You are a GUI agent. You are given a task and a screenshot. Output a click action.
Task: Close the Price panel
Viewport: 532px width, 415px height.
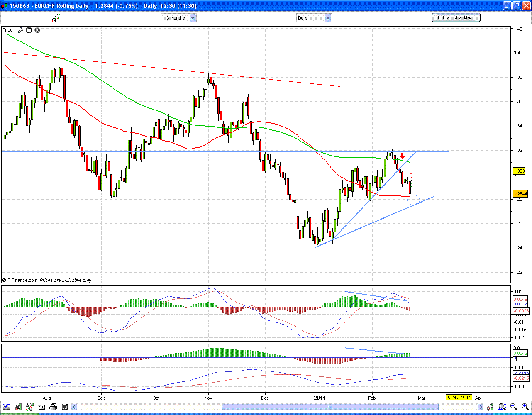click(37, 30)
